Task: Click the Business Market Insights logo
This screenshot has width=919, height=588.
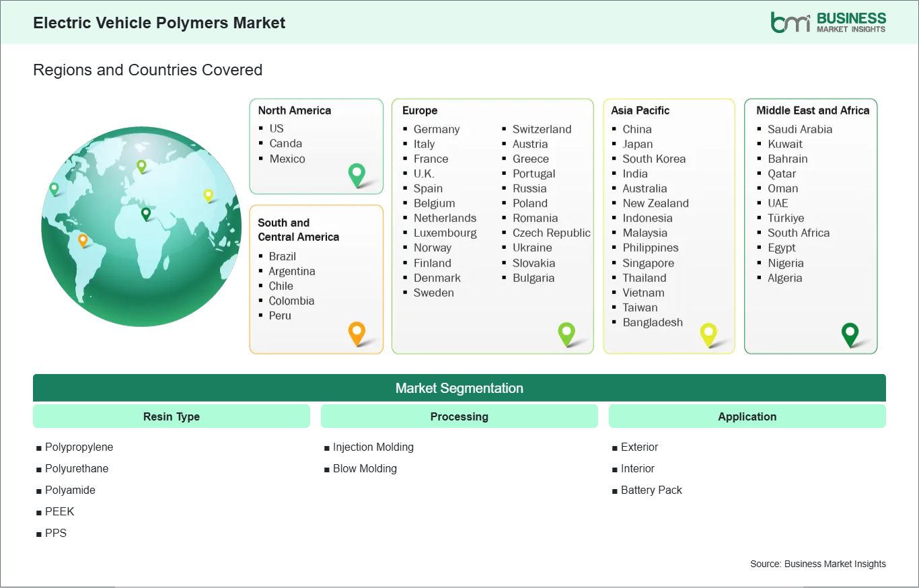Action: point(828,22)
